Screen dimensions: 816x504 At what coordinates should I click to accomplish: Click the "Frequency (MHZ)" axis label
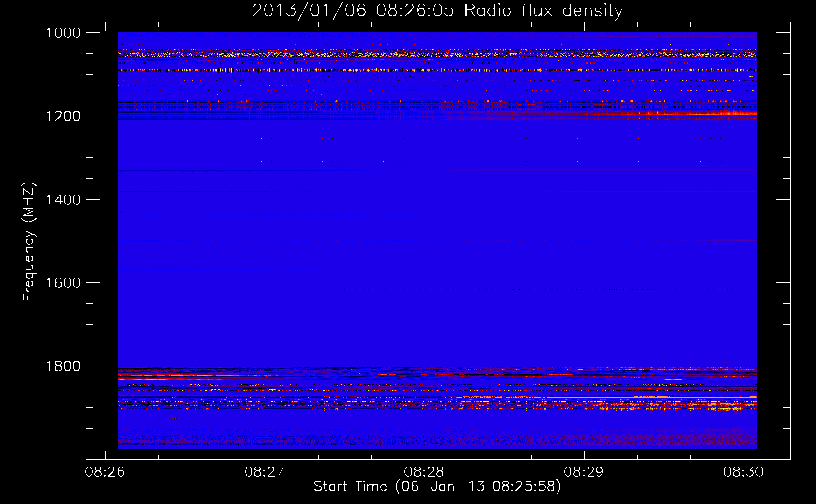[x=29, y=242]
